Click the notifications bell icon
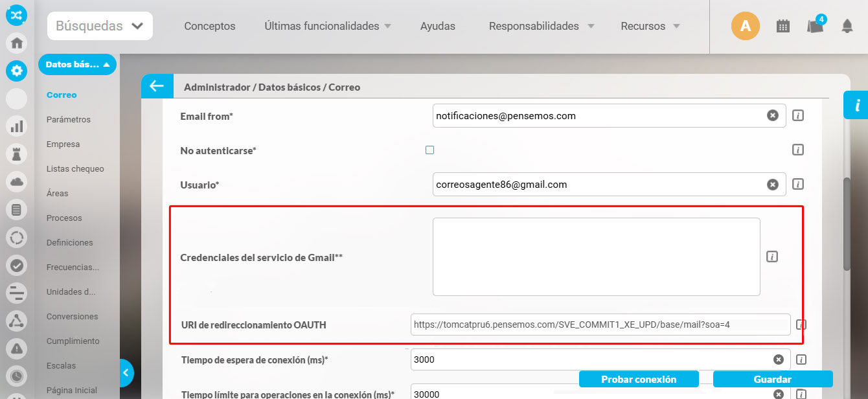 [x=847, y=25]
